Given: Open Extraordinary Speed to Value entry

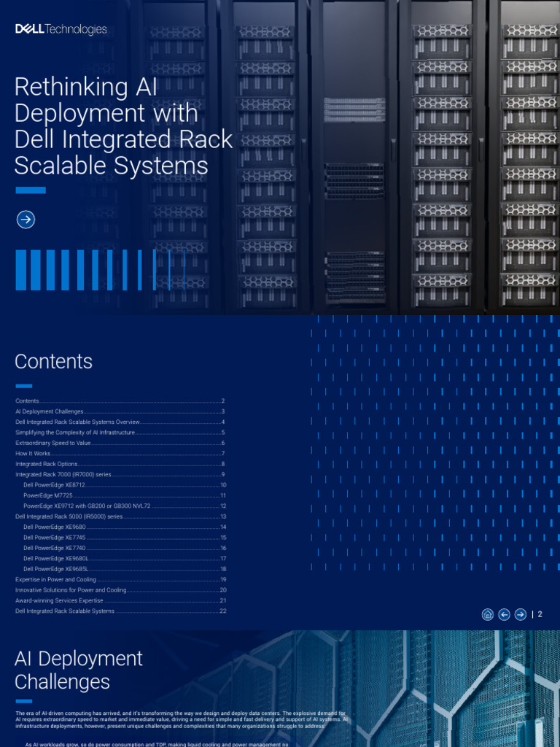Looking at the screenshot, I should click(x=120, y=443).
